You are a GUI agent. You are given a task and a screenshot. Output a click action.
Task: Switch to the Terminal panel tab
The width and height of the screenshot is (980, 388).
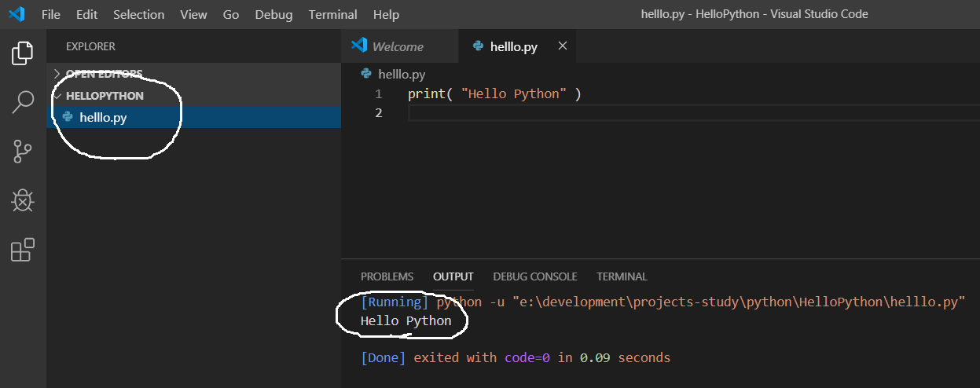click(x=622, y=276)
